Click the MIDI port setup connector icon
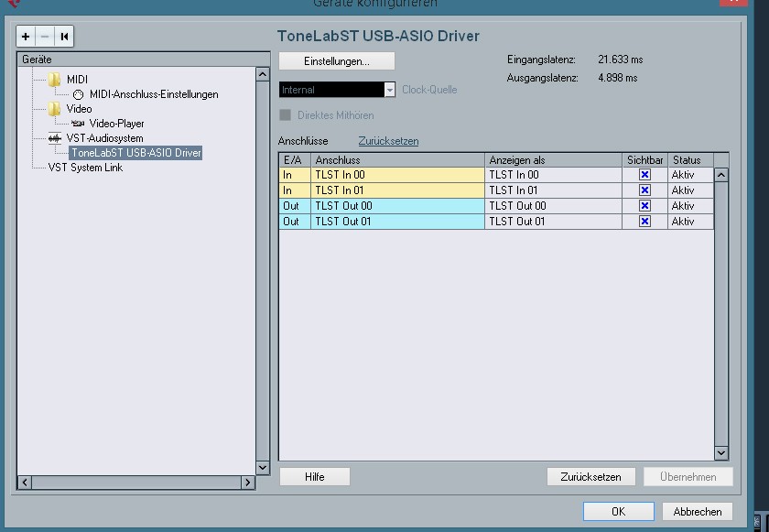769x532 pixels. click(78, 94)
